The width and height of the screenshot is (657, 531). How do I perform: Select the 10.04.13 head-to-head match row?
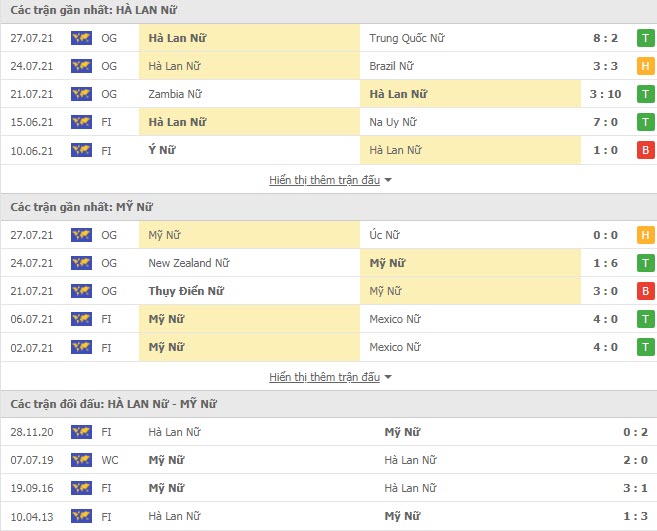[328, 516]
